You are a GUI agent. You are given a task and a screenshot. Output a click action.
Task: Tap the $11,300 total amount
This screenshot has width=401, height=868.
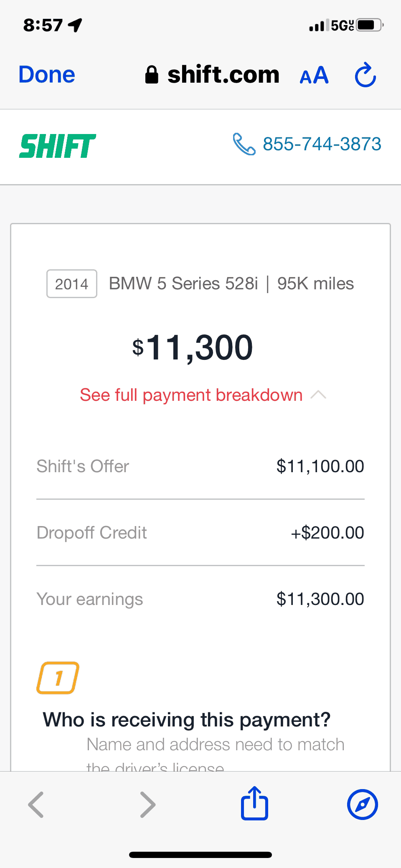[x=193, y=347]
